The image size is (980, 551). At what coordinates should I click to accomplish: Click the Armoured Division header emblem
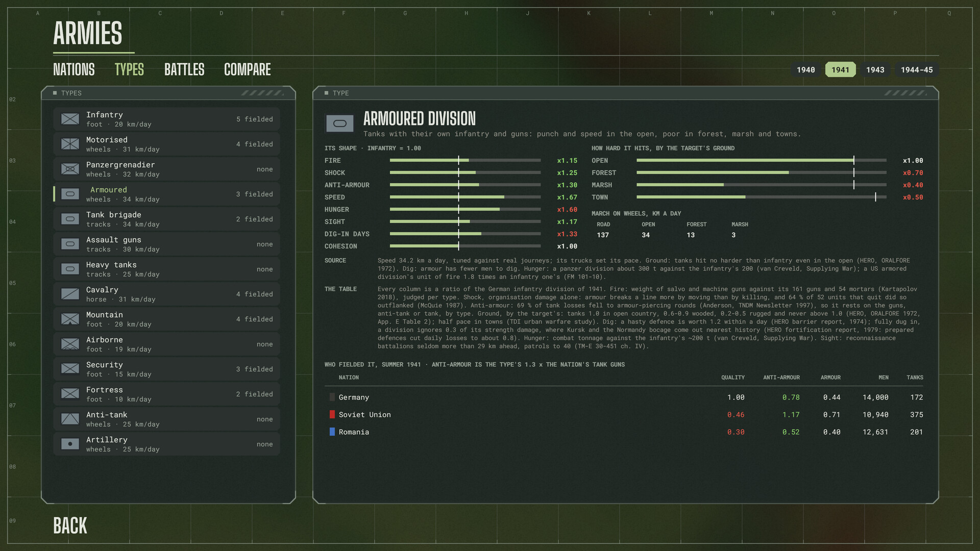click(x=339, y=123)
